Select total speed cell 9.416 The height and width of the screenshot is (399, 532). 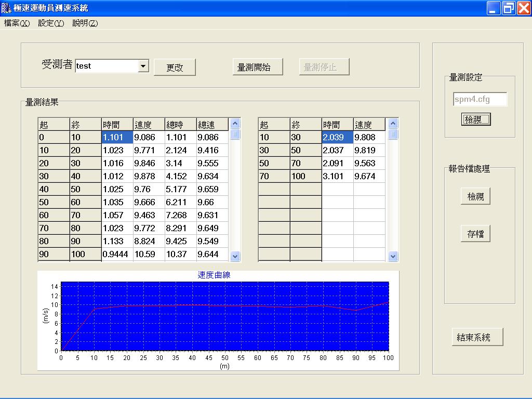212,150
